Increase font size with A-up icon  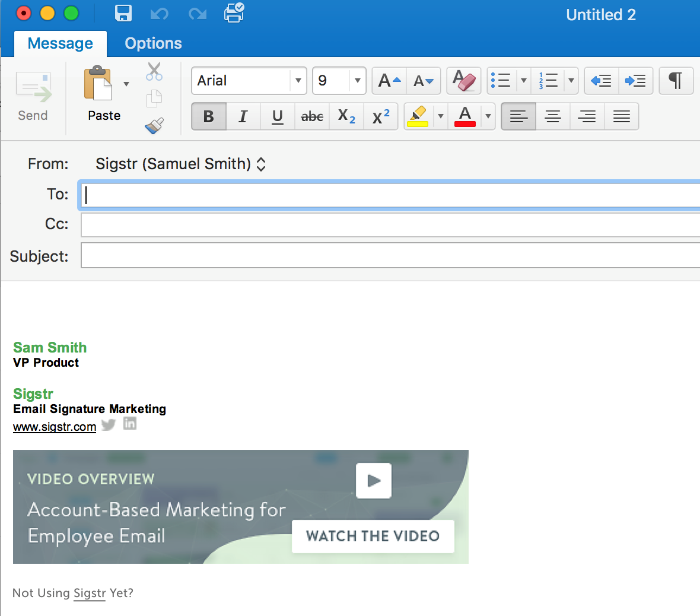pos(389,81)
